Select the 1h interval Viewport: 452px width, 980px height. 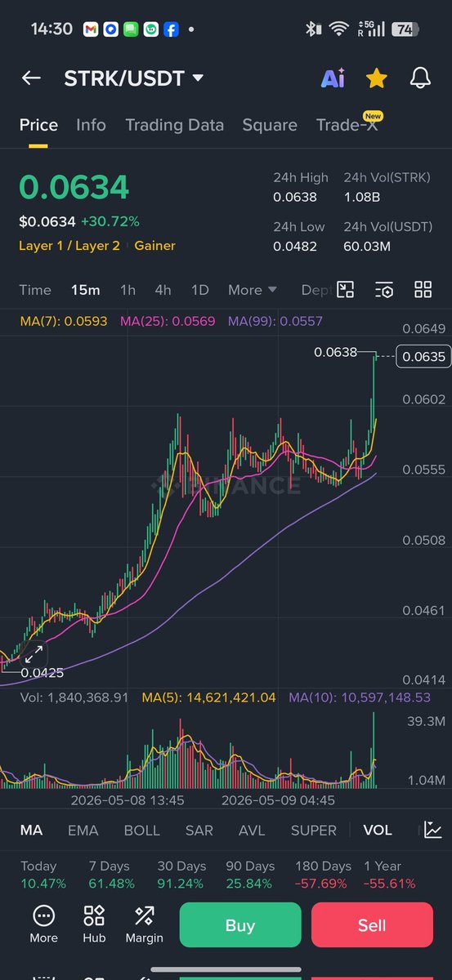click(128, 290)
